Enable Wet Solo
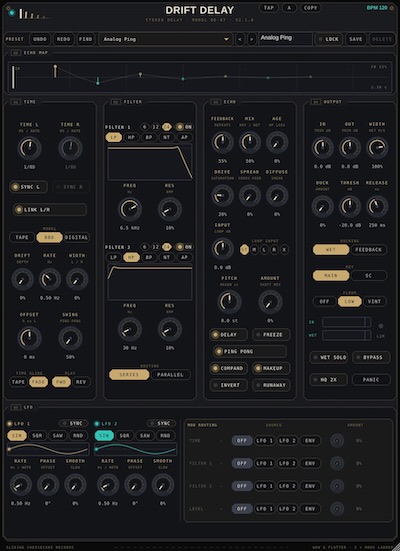The image size is (400, 551). [329, 357]
